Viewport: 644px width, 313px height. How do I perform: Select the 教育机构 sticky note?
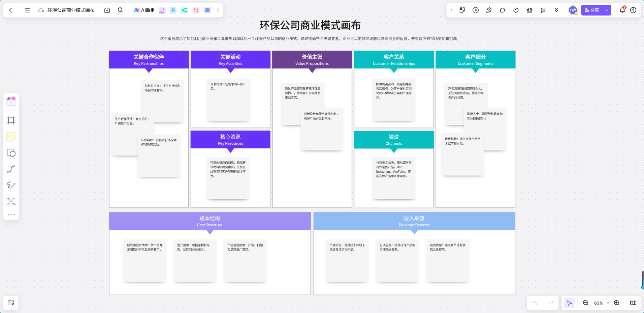click(462, 154)
